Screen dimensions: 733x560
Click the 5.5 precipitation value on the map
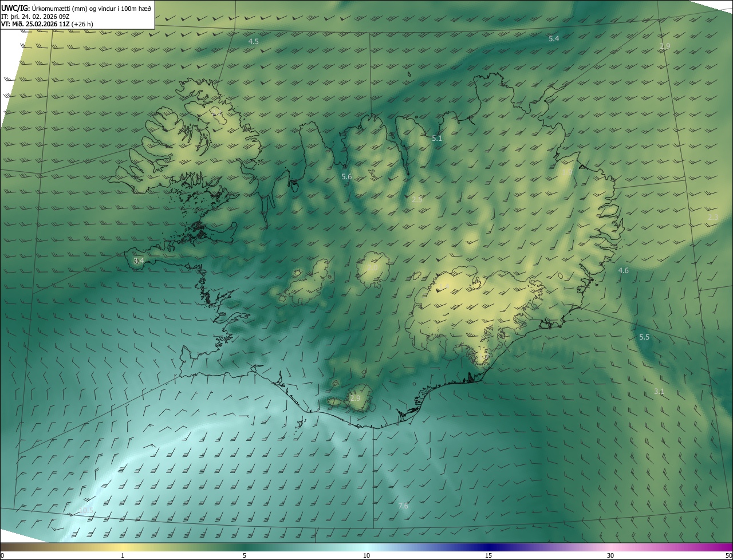(x=644, y=337)
